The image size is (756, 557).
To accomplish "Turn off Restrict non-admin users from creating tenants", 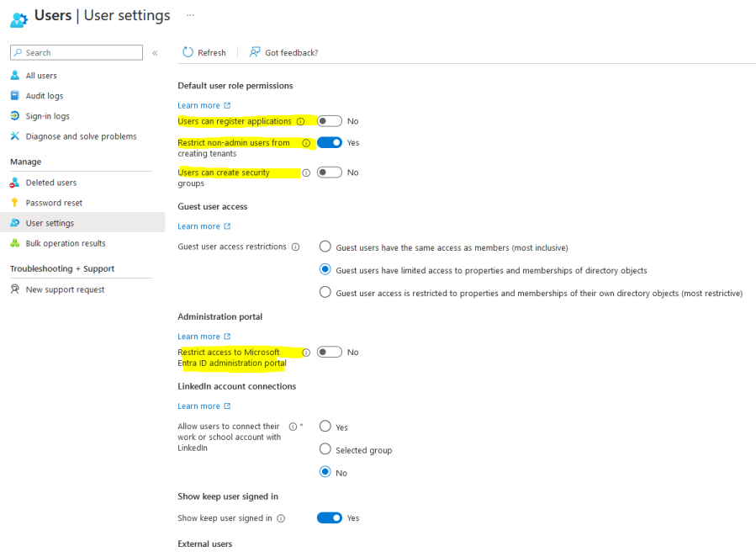I will [x=328, y=142].
